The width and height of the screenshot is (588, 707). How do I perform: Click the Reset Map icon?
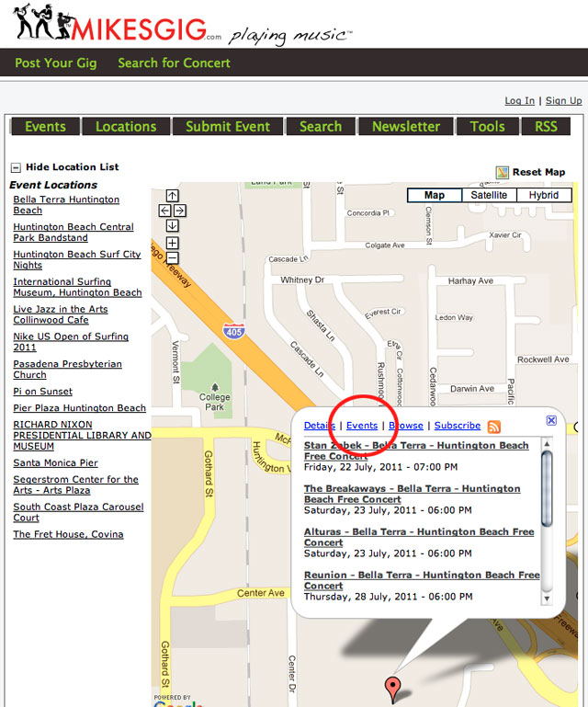click(x=502, y=173)
